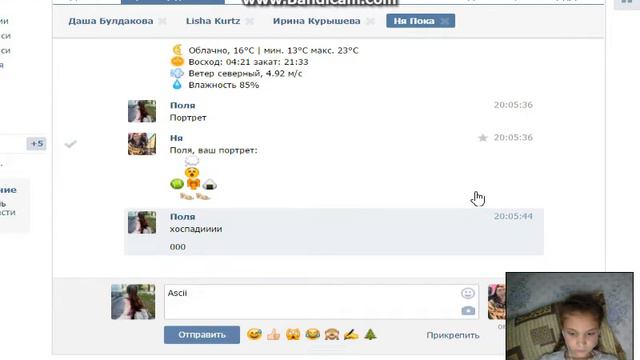Open Ня profile name link
The height and width of the screenshot is (360, 640).
click(176, 138)
